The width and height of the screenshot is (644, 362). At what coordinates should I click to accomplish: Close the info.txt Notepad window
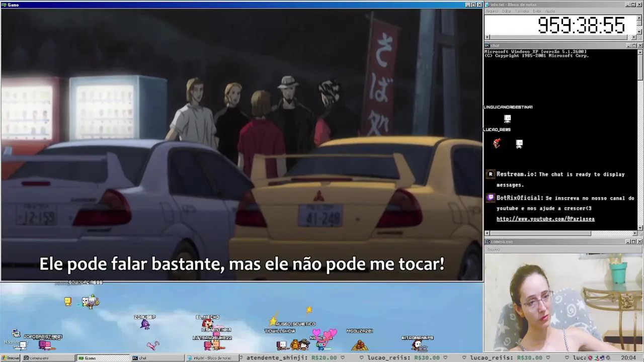[x=640, y=5]
